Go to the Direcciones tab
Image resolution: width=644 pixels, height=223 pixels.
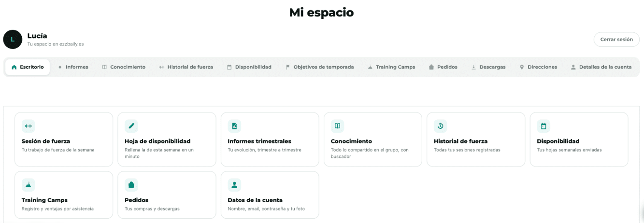(538, 67)
